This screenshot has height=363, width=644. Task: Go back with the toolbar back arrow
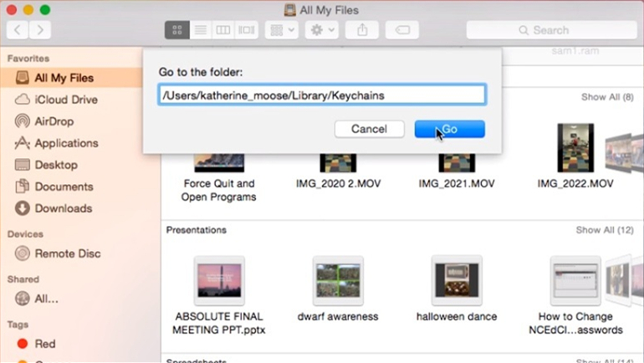pyautogui.click(x=18, y=30)
